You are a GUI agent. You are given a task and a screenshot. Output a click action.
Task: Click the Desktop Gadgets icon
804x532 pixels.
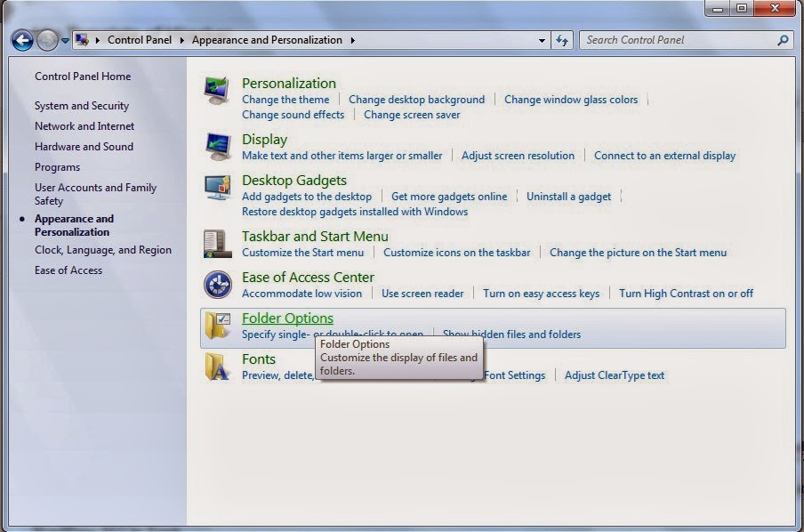click(x=217, y=187)
